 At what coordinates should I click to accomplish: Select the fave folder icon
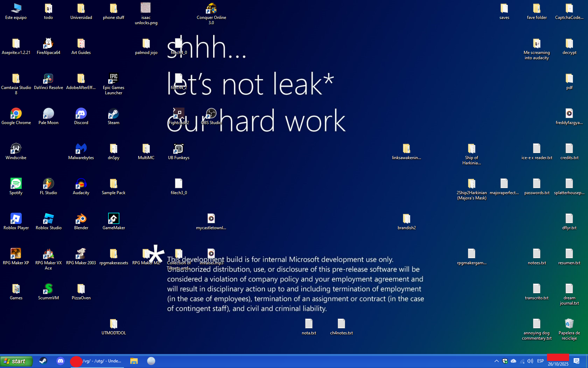click(537, 11)
